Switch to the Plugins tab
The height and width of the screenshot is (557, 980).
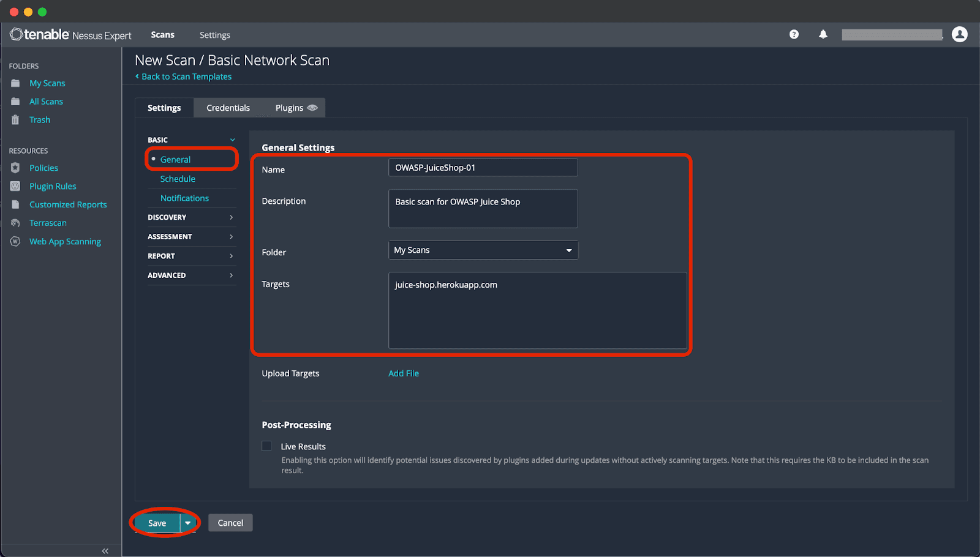pyautogui.click(x=289, y=108)
